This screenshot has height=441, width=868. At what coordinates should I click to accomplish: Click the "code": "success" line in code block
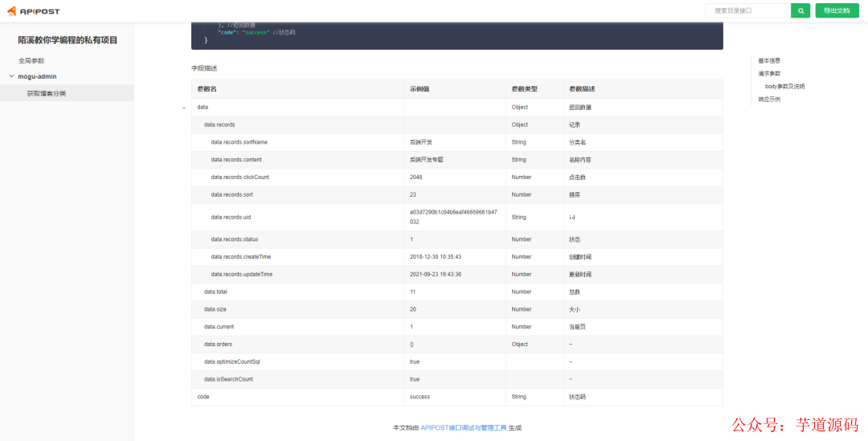[x=256, y=33]
